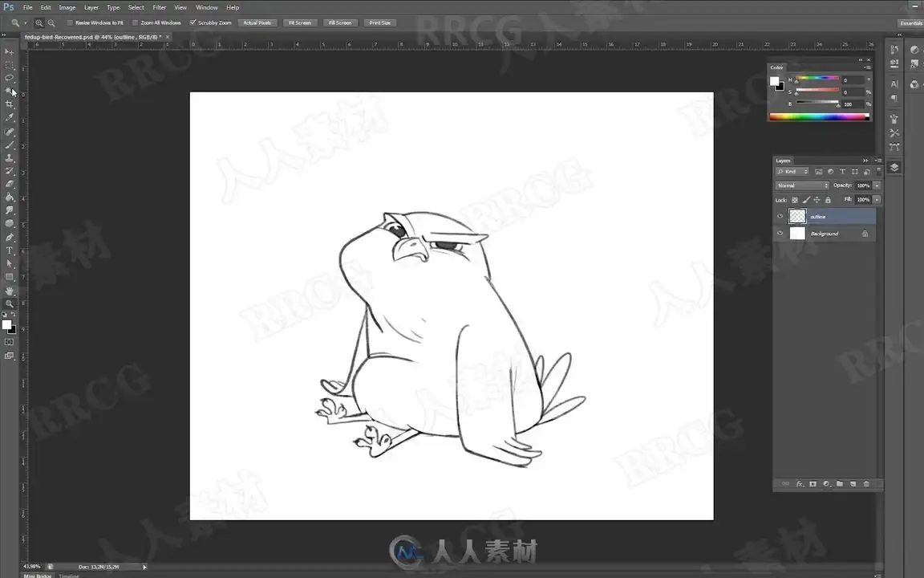Screen dimensions: 924x578
Task: Create a new layer
Action: 853,483
